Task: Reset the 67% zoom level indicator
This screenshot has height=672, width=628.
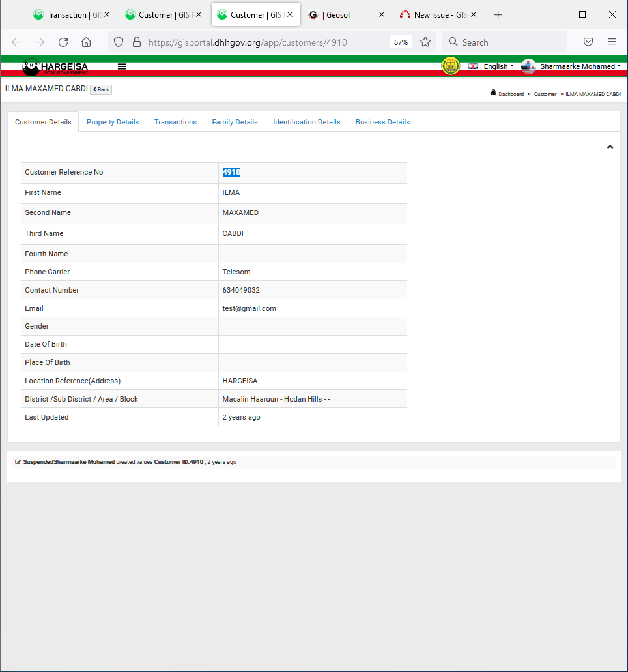Action: coord(401,42)
